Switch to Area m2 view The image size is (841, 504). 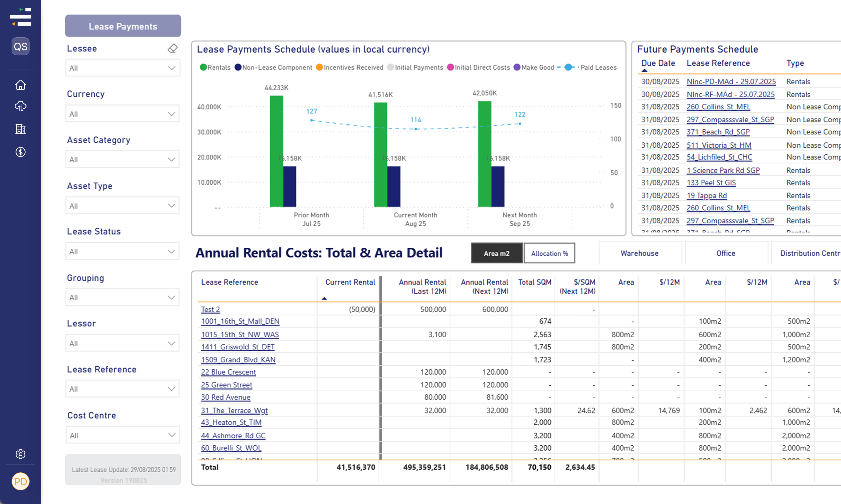(x=496, y=253)
